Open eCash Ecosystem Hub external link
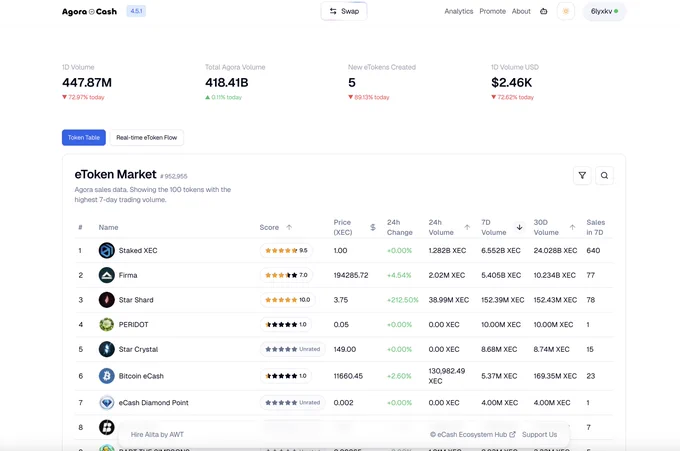This screenshot has width=680, height=451. coord(473,435)
